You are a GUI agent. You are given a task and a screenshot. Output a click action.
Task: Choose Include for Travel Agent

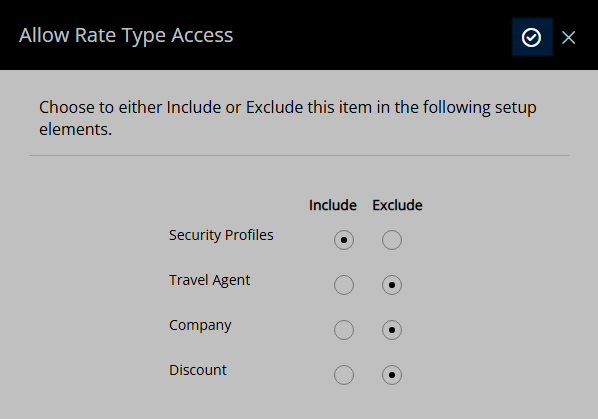(344, 285)
